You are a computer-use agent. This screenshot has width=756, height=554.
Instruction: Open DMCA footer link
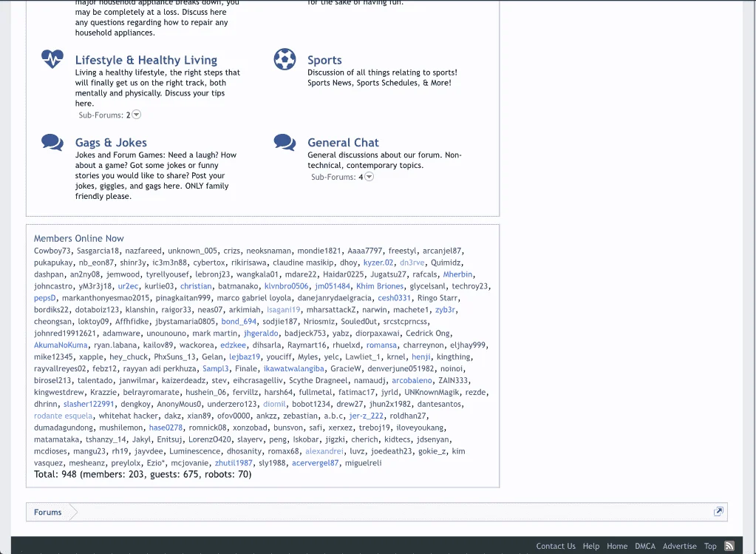[x=645, y=547]
